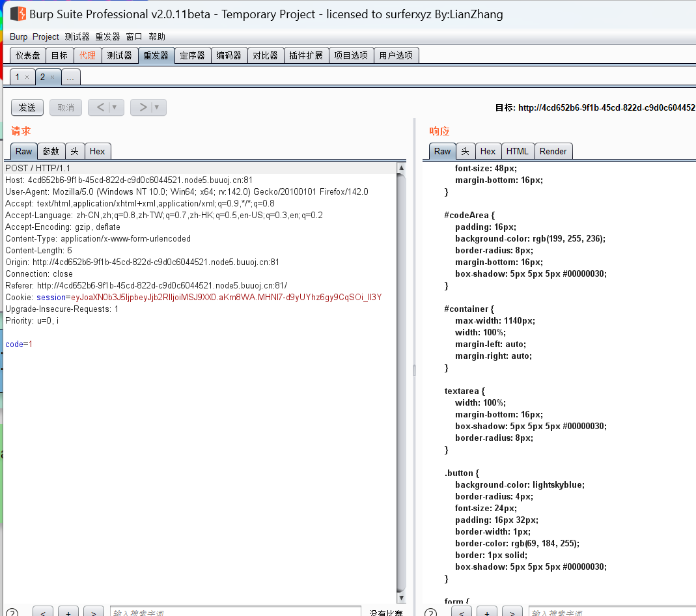This screenshot has height=616, width=696.
Task: Switch to the 仪表盘 tab
Action: point(28,55)
